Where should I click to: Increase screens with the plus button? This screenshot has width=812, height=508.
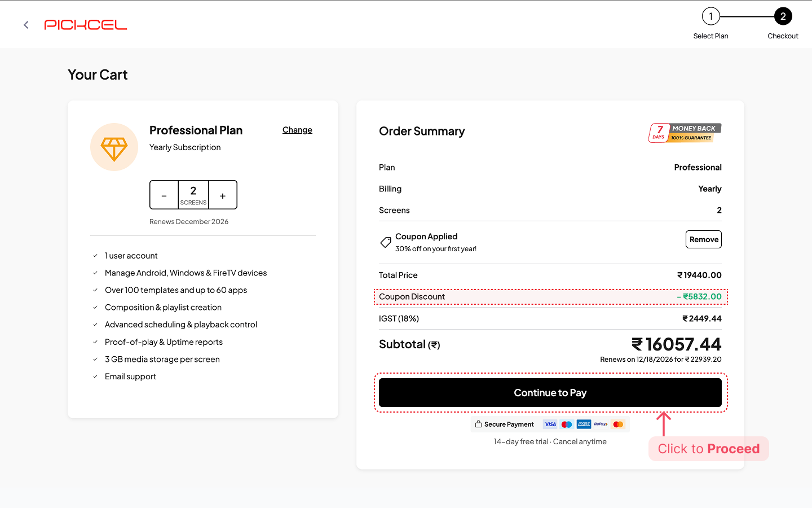tap(223, 195)
